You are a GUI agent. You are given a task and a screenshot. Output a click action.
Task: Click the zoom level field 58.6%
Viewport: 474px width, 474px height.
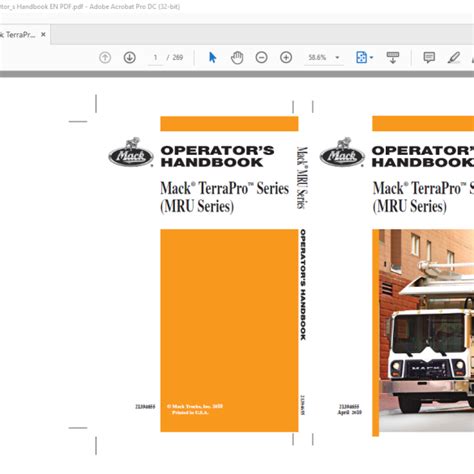point(317,58)
